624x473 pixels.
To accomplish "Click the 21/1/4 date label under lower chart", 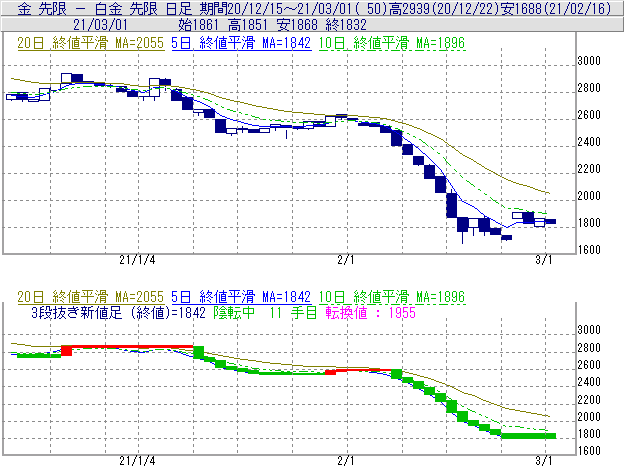I will click(x=137, y=461).
